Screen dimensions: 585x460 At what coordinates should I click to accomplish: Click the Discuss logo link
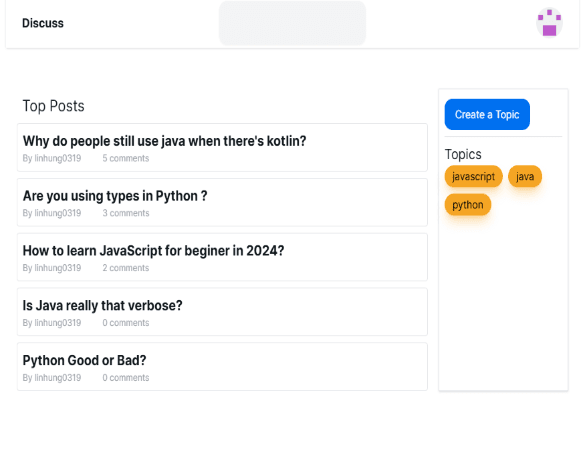43,23
